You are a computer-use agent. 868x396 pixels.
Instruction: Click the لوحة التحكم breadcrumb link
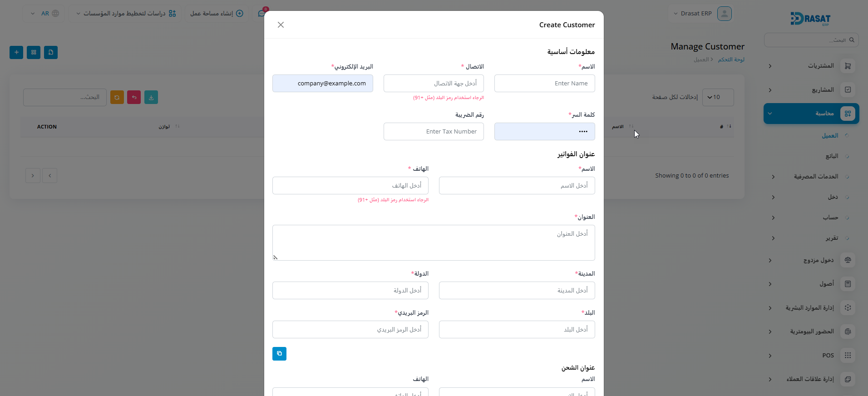pos(731,59)
